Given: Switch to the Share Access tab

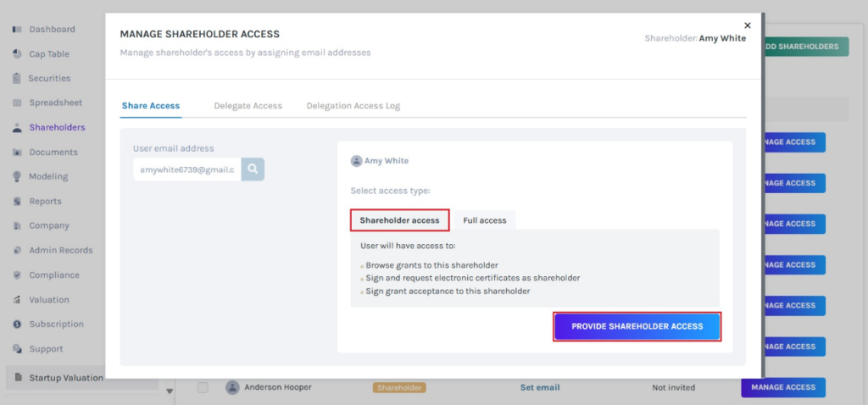Looking at the screenshot, I should 151,106.
